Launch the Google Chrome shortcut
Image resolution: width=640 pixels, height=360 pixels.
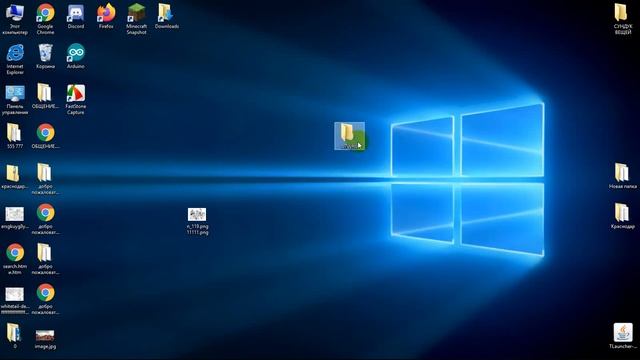coord(45,19)
